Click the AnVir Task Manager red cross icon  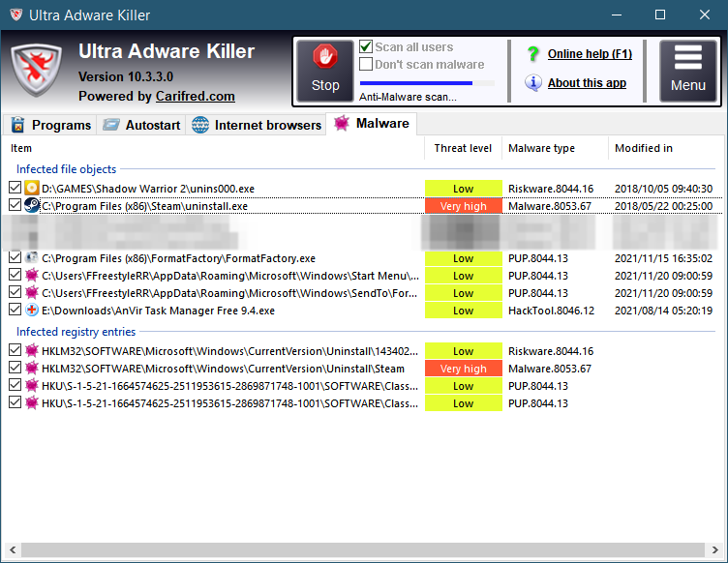click(32, 310)
